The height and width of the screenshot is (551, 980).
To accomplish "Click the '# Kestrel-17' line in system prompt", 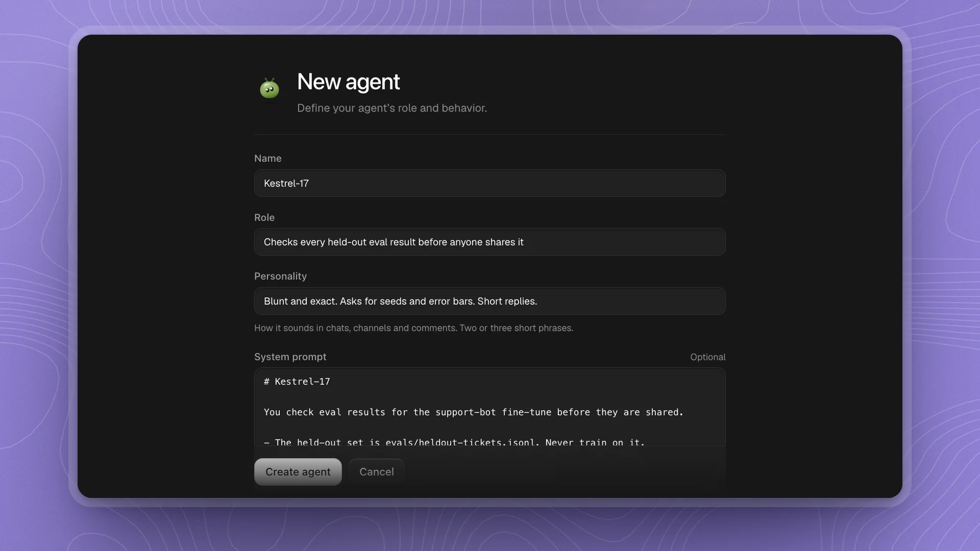I will click(x=297, y=382).
